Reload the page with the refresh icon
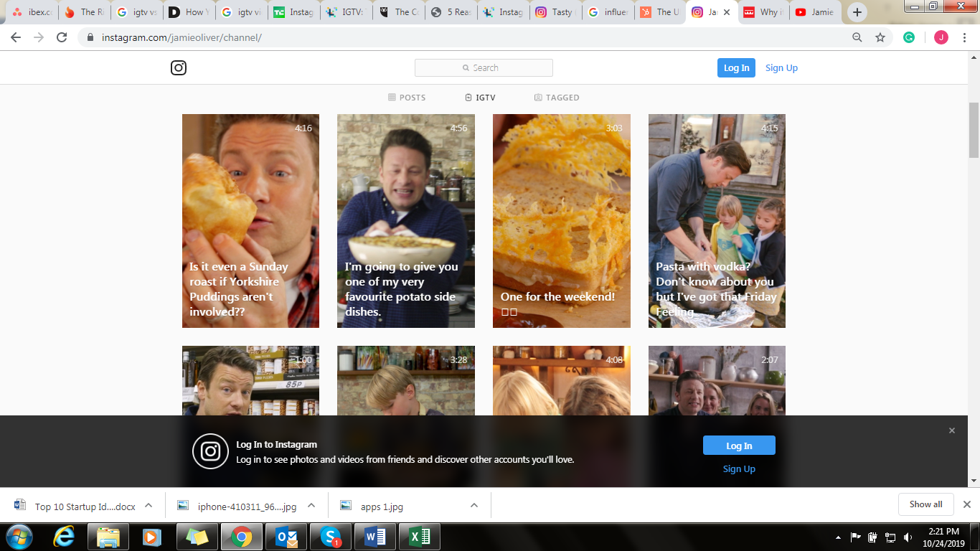Screen dimensions: 980x551 pos(62,37)
